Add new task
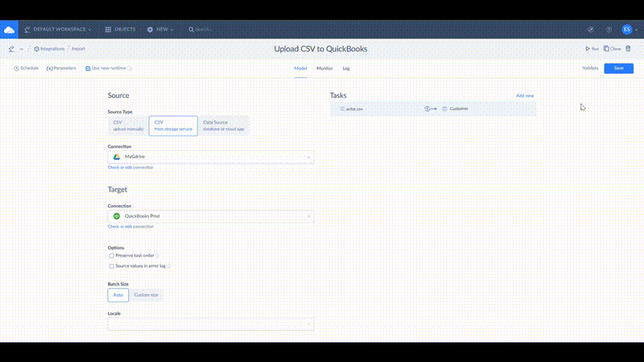The height and width of the screenshot is (362, 644). pos(525,96)
